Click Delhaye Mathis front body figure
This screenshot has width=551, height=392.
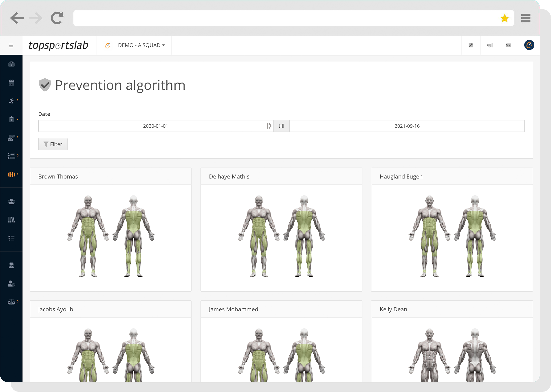pyautogui.click(x=259, y=236)
